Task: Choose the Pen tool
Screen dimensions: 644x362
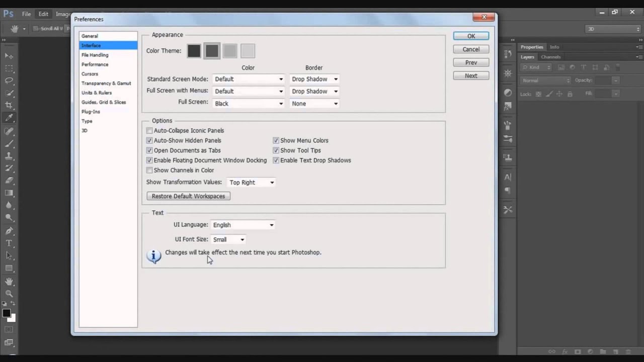Action: (9, 231)
